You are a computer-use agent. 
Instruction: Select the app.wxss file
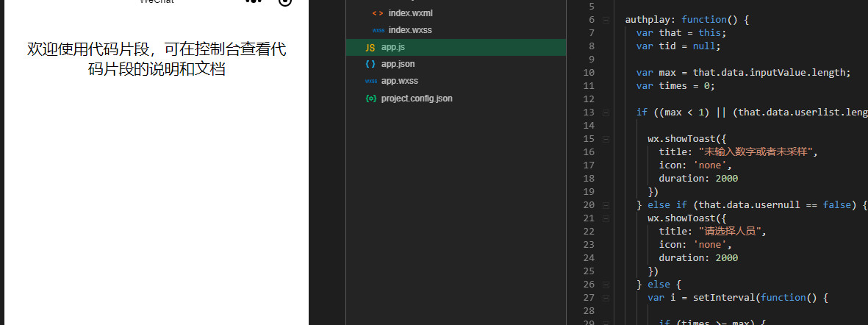[x=400, y=82]
